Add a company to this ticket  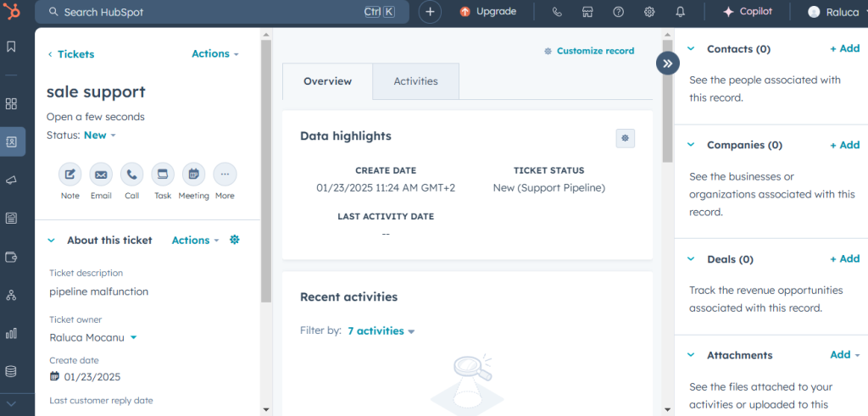[845, 145]
